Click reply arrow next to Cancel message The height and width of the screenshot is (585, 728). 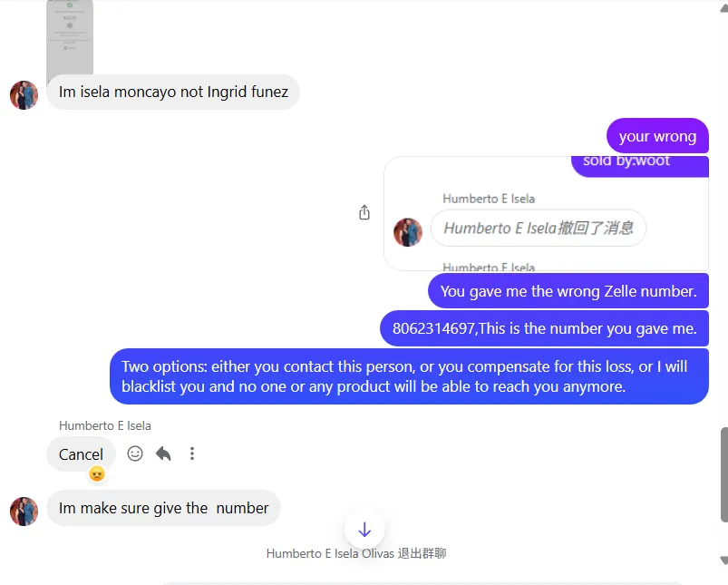pos(163,453)
